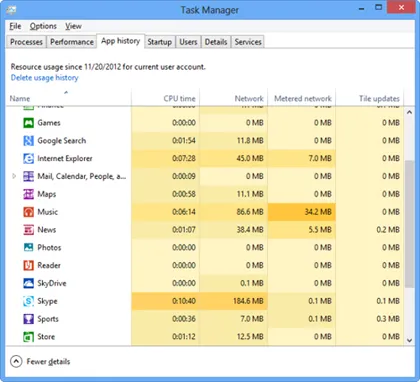Click the Photos app icon
The width and height of the screenshot is (420, 382).
coord(28,248)
